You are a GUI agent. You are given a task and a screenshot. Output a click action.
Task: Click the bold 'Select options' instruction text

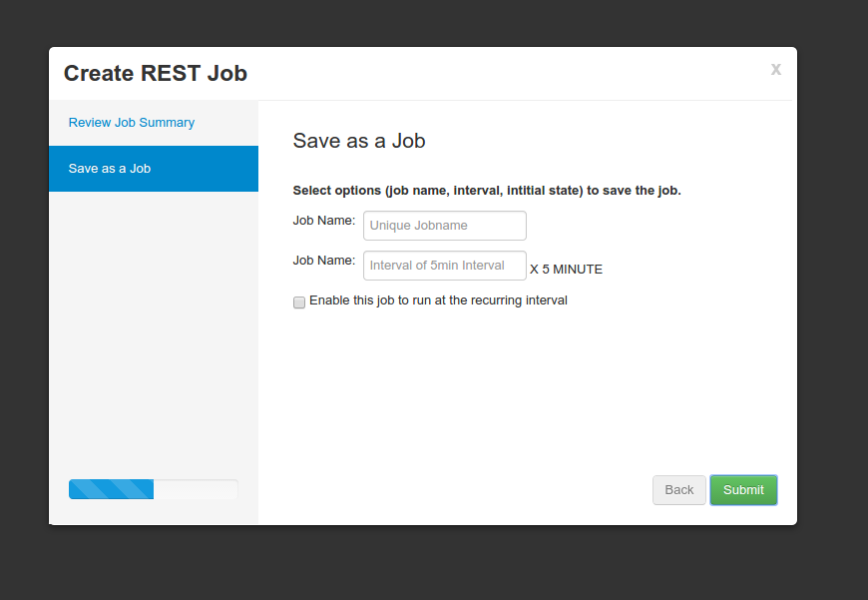click(x=487, y=191)
